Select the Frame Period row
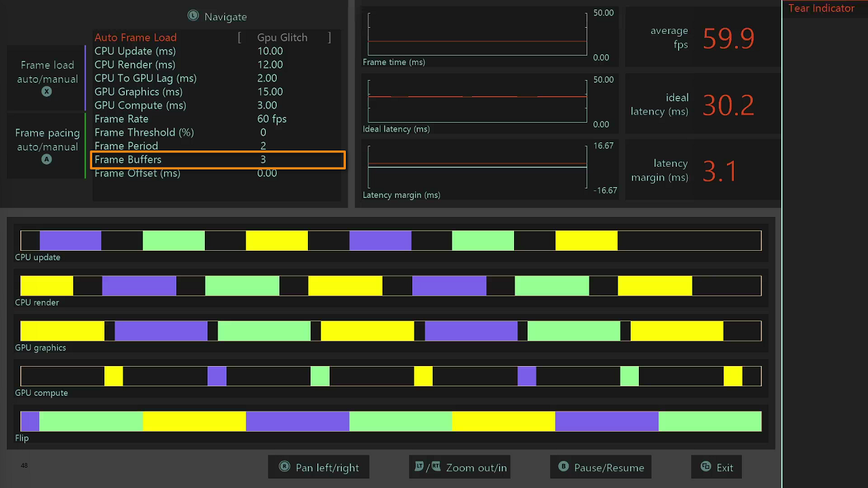Viewport: 868px width, 488px height. click(x=217, y=146)
